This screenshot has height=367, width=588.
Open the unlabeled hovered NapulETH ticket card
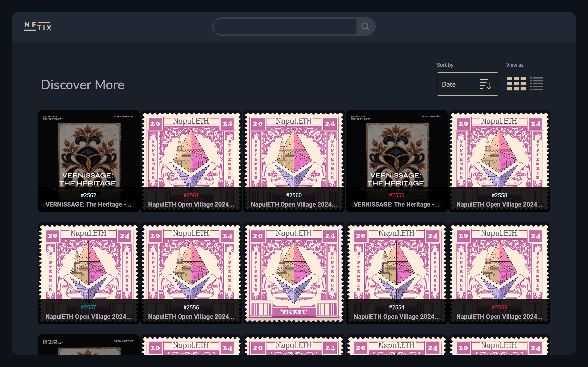[x=294, y=267]
